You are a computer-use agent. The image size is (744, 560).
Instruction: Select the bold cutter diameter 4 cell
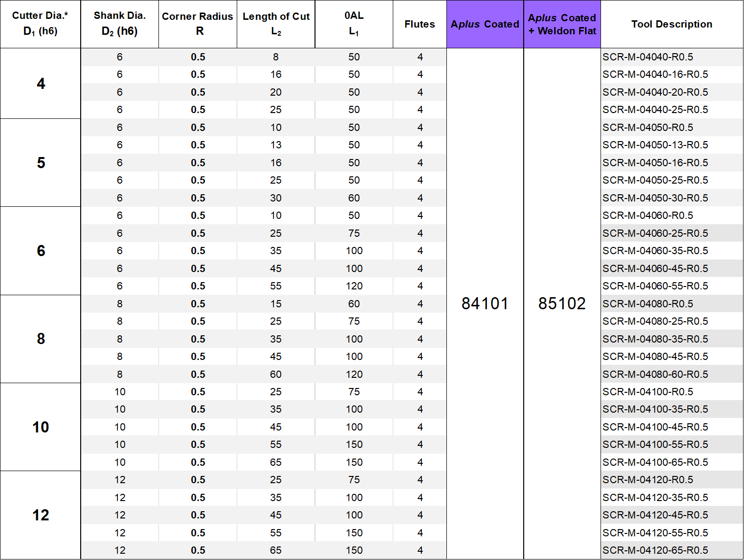coord(41,84)
